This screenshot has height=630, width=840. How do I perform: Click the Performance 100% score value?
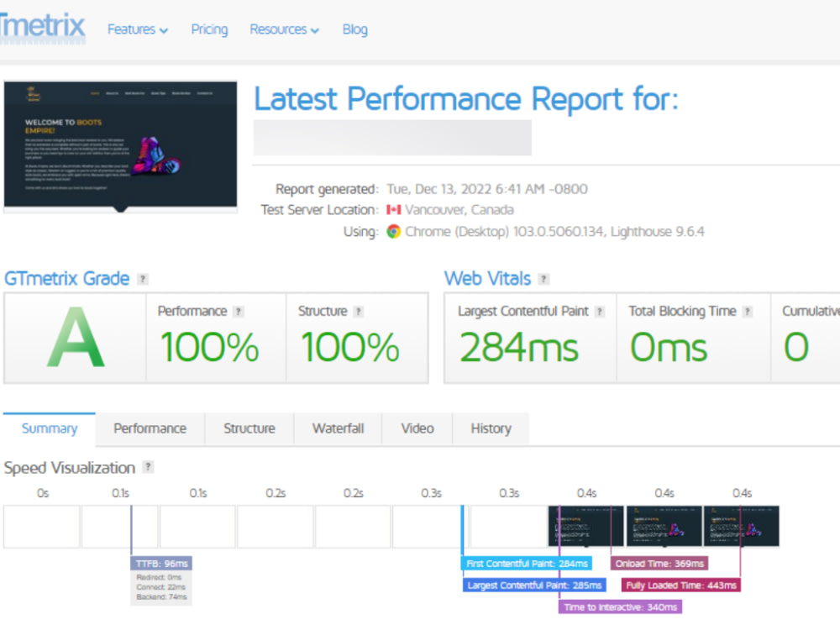[x=209, y=347]
